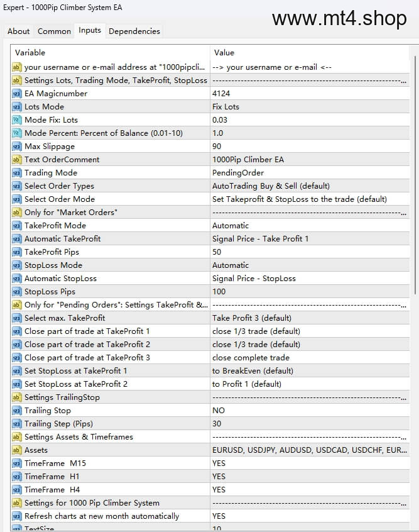The height and width of the screenshot is (532, 419).
Task: Click the Value column header
Action: click(310, 53)
